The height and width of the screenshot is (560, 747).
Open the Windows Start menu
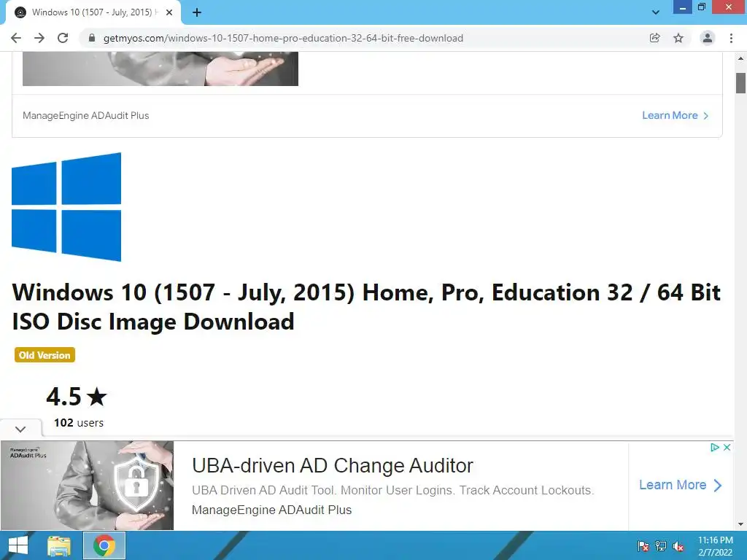[x=18, y=545]
